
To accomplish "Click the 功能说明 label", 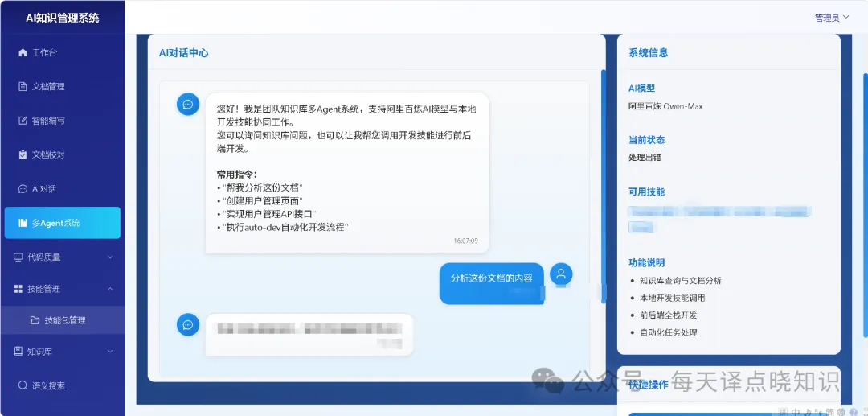I will click(646, 262).
